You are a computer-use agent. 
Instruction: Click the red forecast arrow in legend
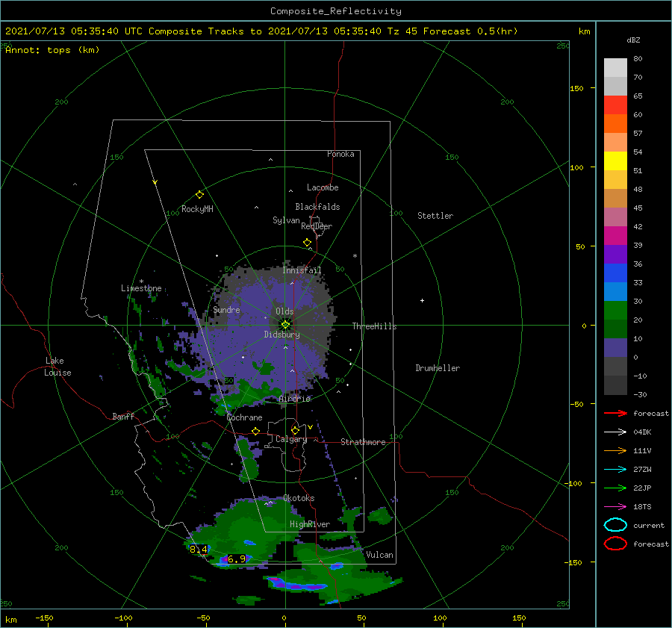[615, 413]
